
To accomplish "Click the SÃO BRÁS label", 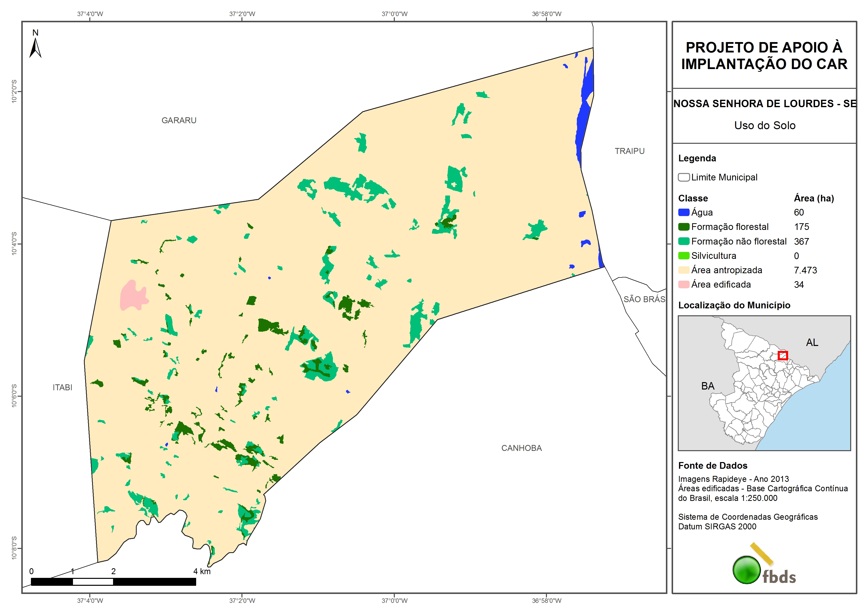I will (x=644, y=299).
